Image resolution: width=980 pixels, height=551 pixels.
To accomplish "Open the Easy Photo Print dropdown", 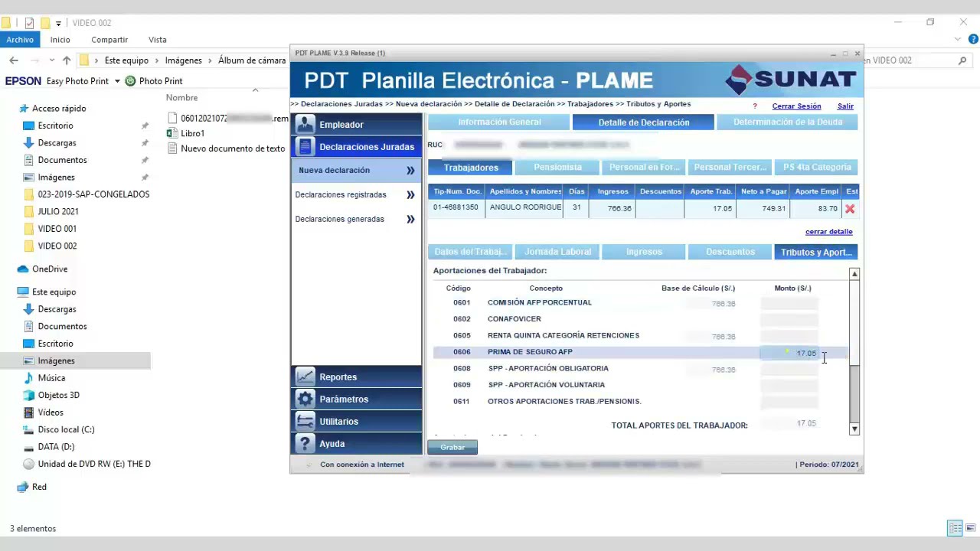I will coord(117,81).
